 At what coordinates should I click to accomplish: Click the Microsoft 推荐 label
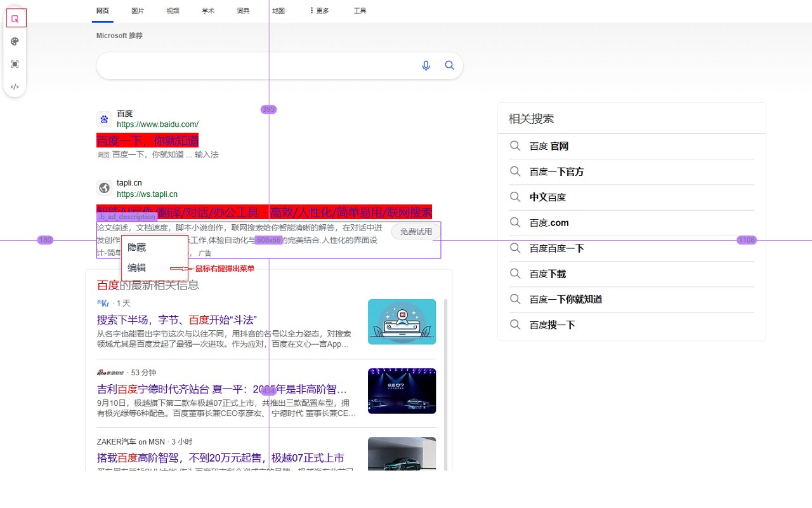pyautogui.click(x=119, y=36)
